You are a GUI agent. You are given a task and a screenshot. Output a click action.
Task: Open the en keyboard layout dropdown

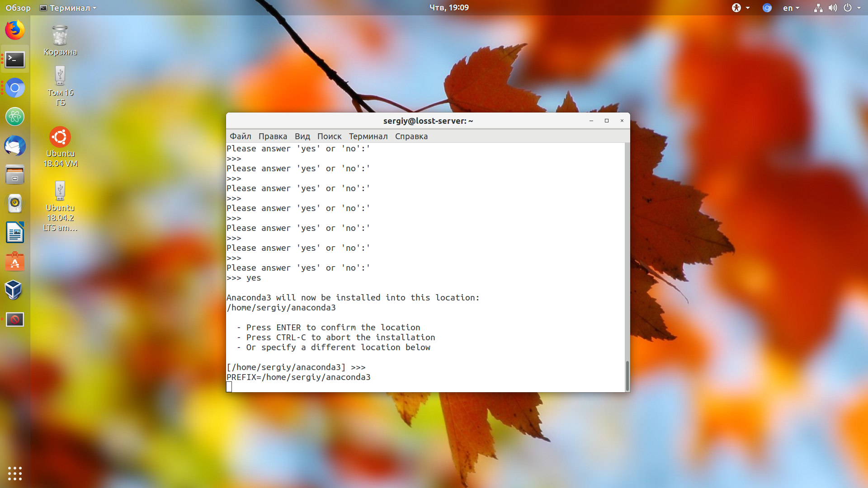pos(791,8)
